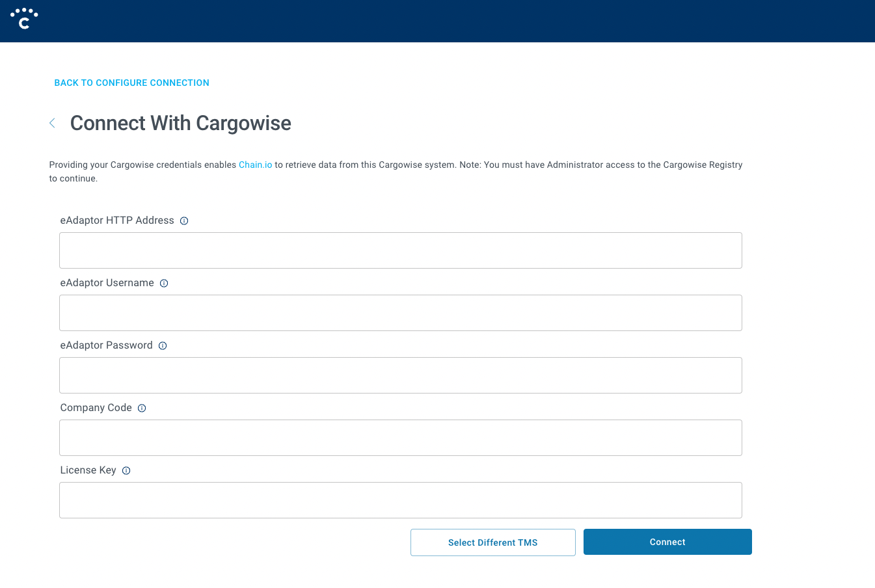Click the Company Code label
The image size is (875, 588).
96,408
